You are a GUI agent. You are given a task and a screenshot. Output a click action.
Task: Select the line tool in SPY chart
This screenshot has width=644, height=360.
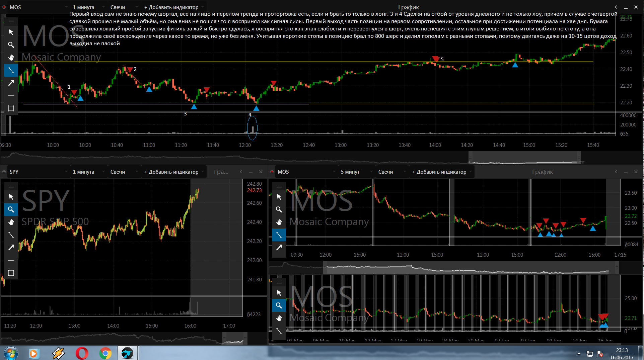pos(11,235)
